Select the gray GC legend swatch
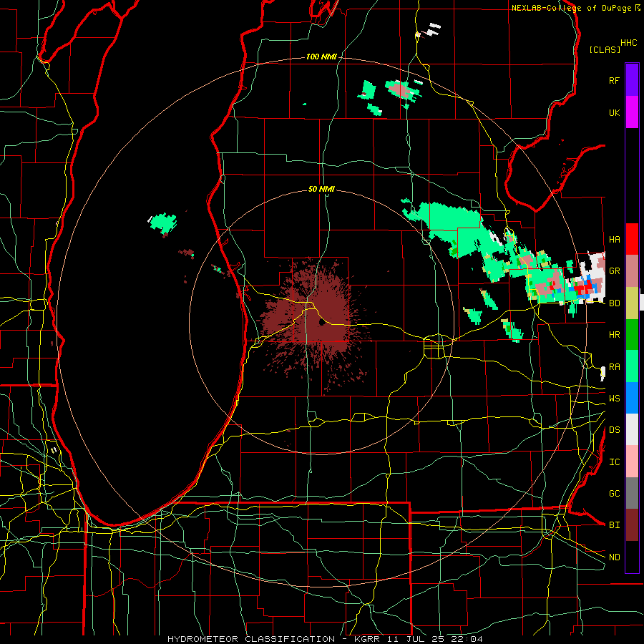The image size is (644, 644). pyautogui.click(x=632, y=493)
